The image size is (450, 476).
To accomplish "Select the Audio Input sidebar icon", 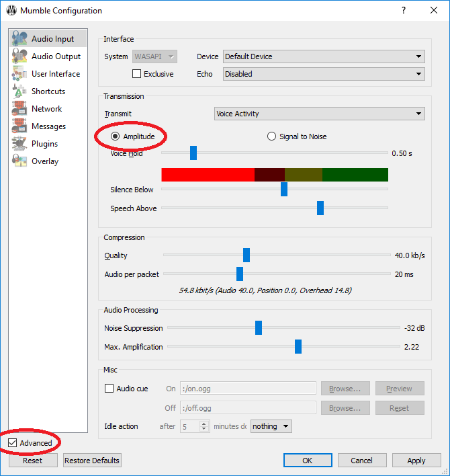I will click(x=20, y=39).
